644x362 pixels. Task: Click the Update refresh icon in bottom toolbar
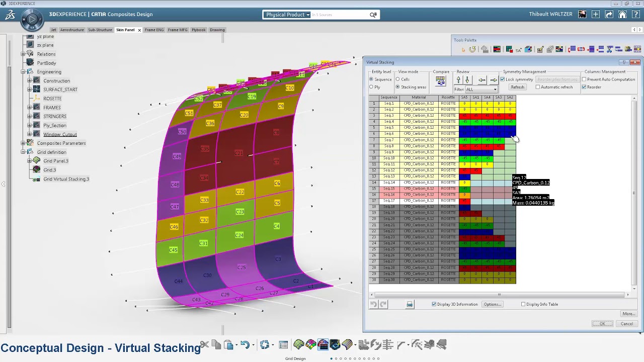coord(265,345)
